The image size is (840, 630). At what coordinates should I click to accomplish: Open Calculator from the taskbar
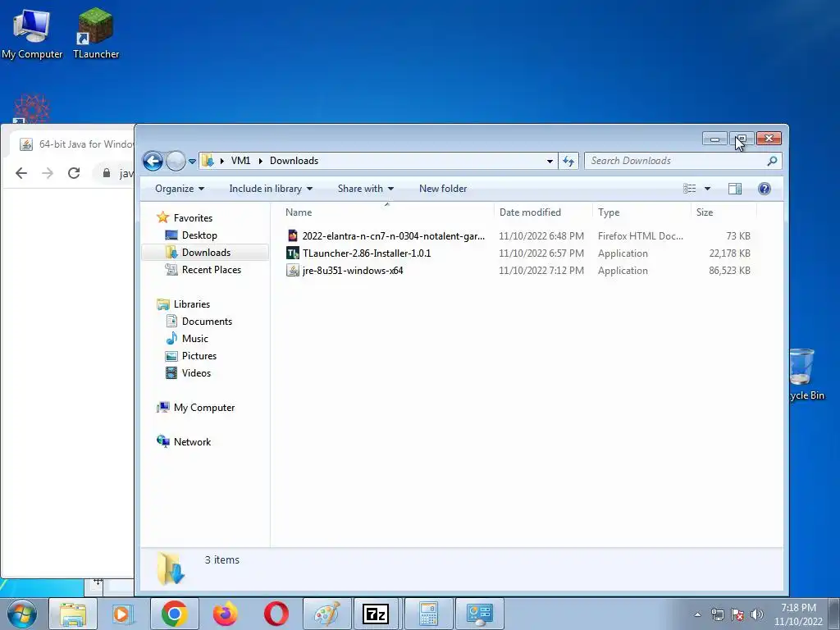tap(428, 614)
